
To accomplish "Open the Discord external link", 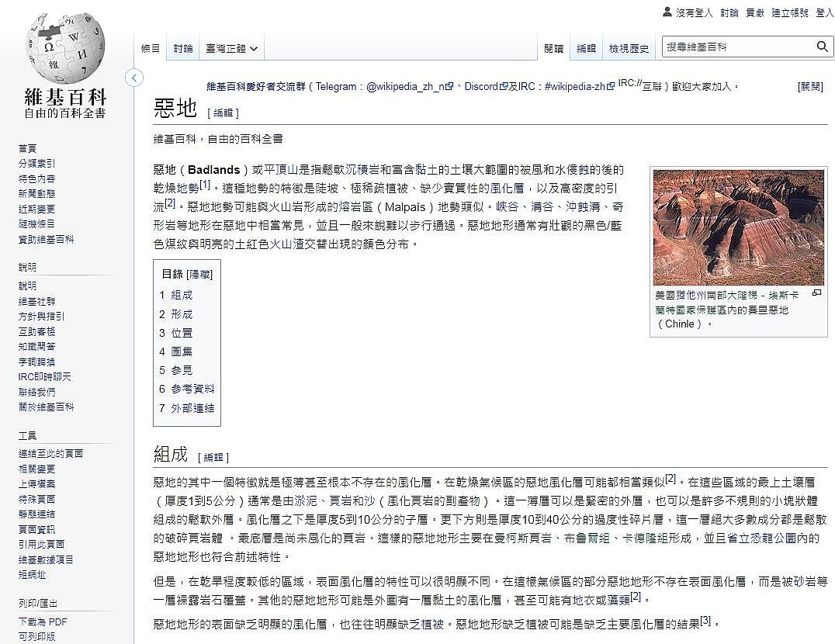I will point(481,87).
